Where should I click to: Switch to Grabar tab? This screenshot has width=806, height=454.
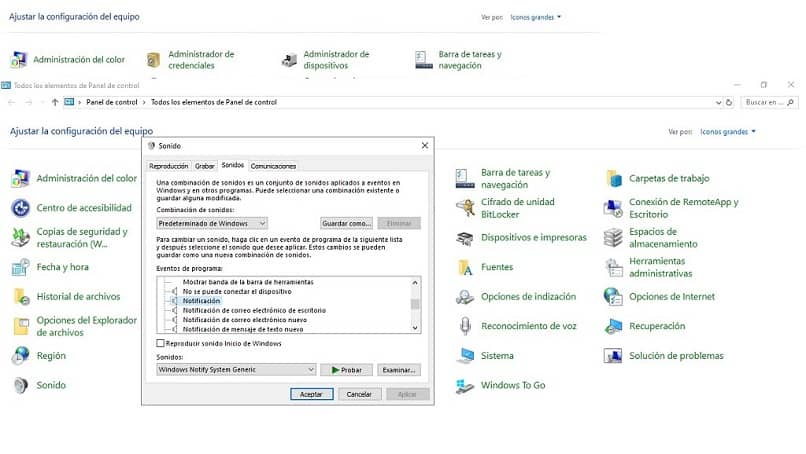click(x=205, y=166)
